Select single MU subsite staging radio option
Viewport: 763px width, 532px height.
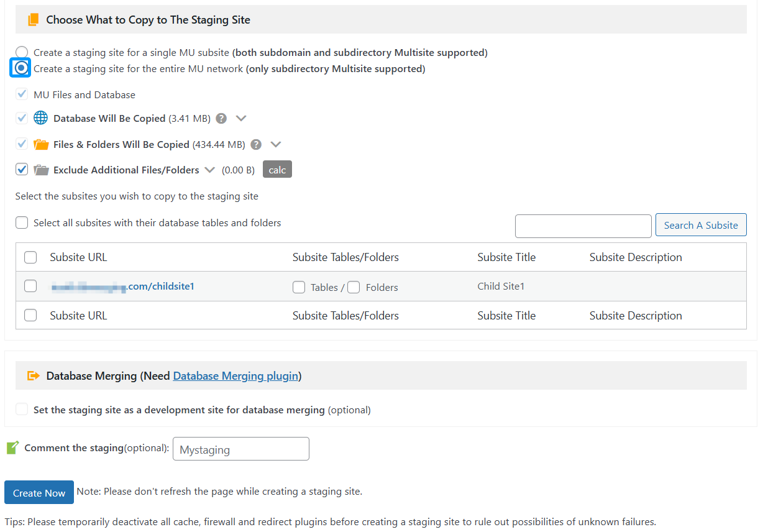tap(22, 52)
